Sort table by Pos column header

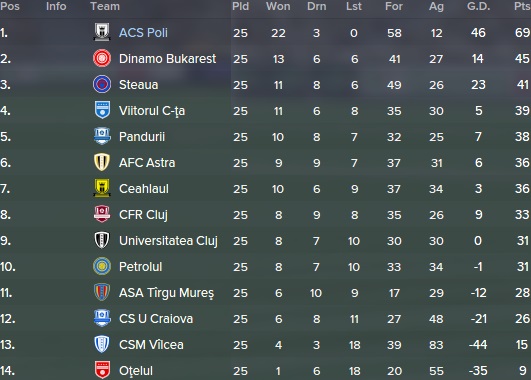pyautogui.click(x=10, y=6)
